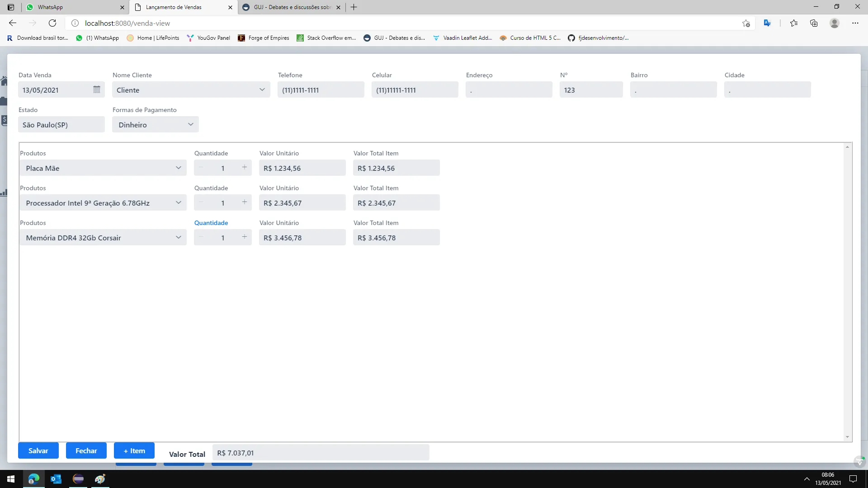Open the YouGov Panel bookmark
The width and height of the screenshot is (868, 488).
208,38
